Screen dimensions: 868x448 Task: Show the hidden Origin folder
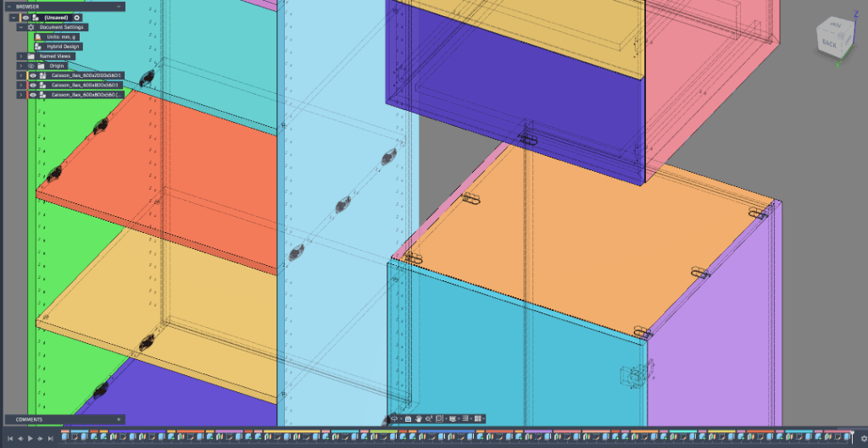[x=31, y=66]
